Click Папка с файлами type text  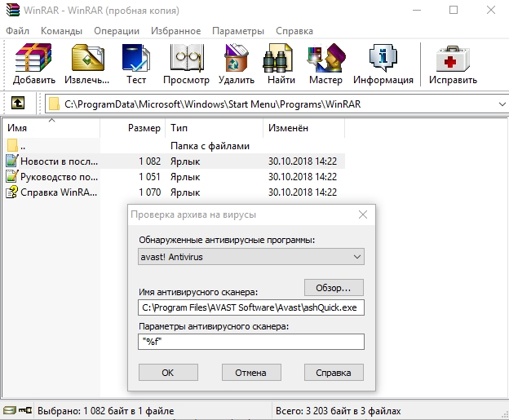point(210,146)
